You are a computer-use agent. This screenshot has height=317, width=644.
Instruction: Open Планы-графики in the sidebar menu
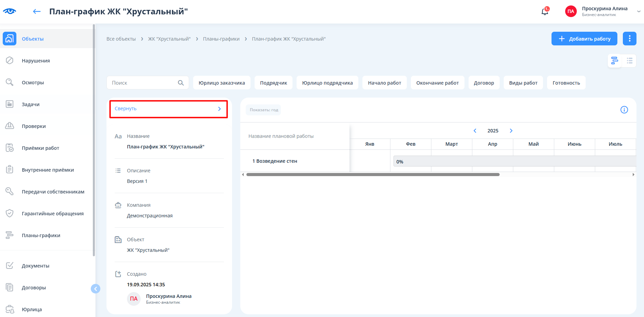click(x=41, y=235)
